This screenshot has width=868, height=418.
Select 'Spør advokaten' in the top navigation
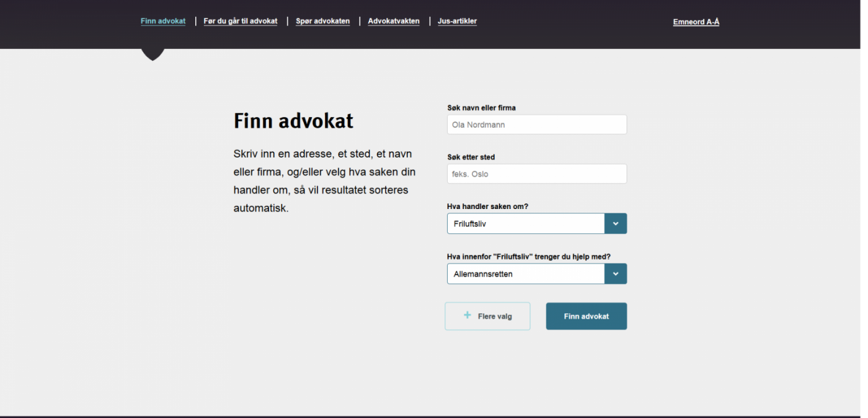point(322,21)
